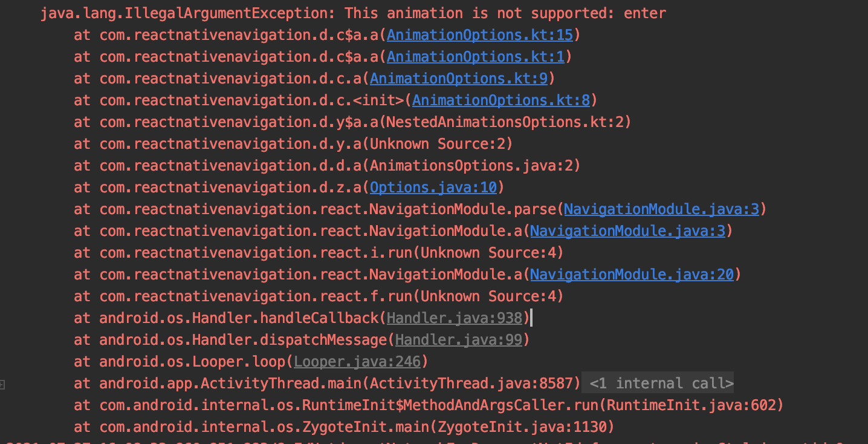Open NavigationModule.java:3 link after NavigationModule.a(
This screenshot has height=444, width=868.
coord(627,231)
